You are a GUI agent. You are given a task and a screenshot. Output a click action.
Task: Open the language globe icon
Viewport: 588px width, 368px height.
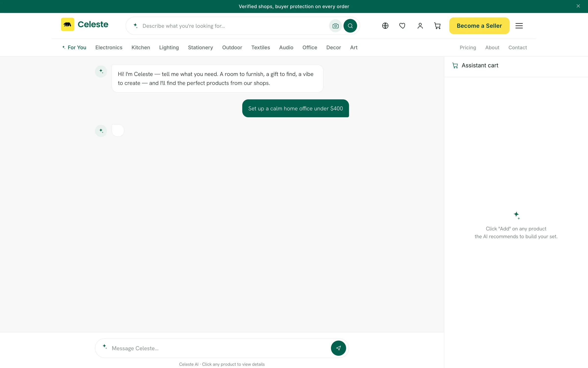tap(385, 26)
